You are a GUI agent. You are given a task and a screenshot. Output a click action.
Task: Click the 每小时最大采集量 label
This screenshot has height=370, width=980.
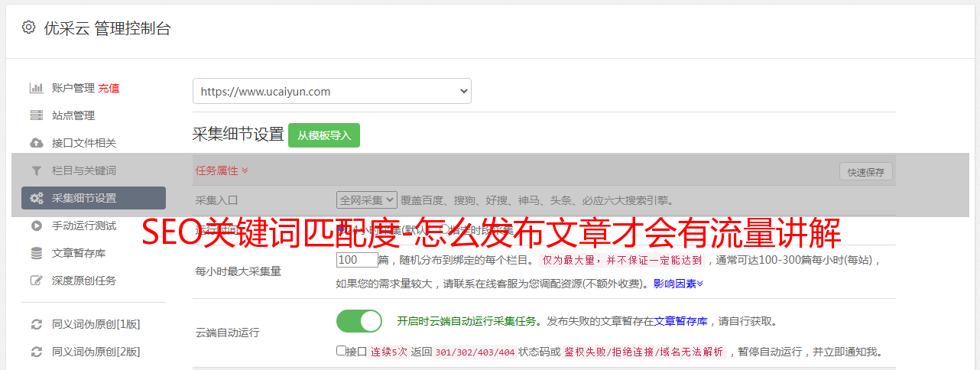coord(239,271)
